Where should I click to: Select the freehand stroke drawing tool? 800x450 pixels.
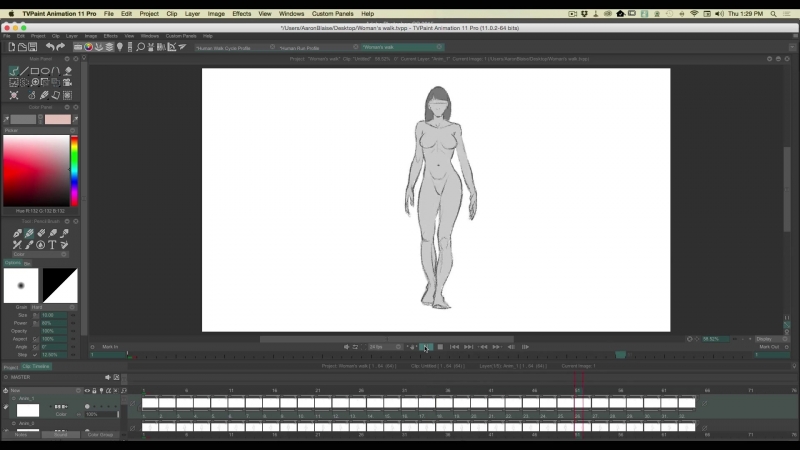[x=14, y=71]
